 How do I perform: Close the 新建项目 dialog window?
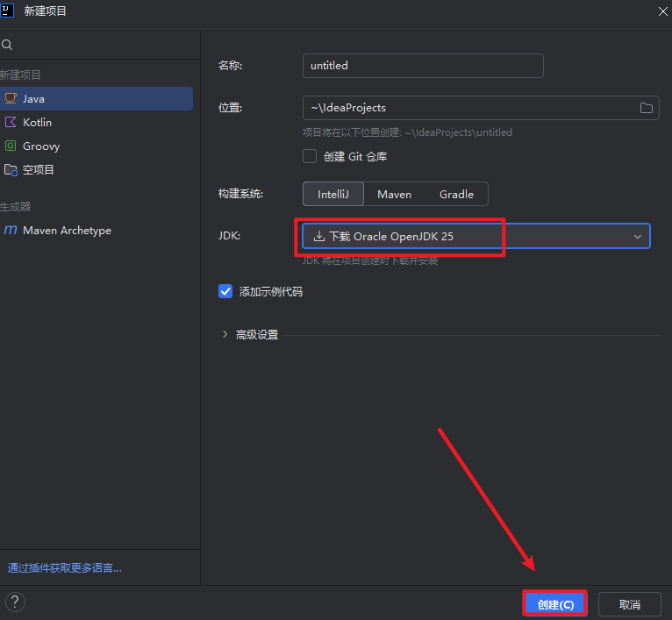click(661, 11)
